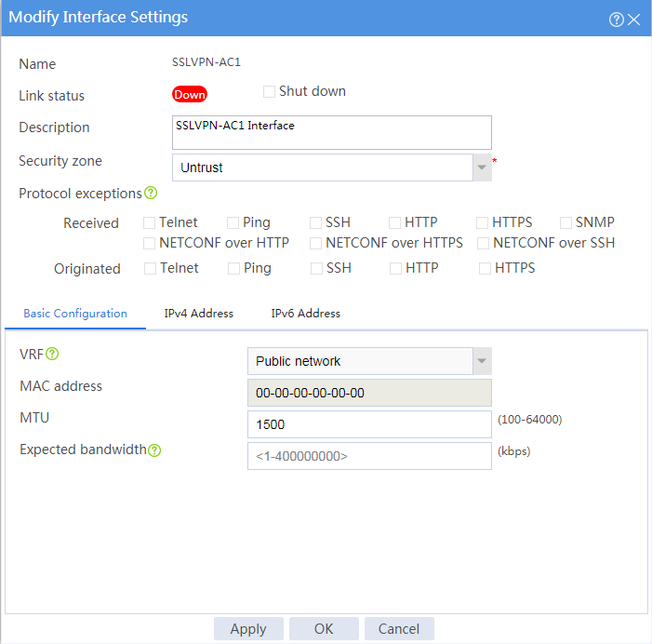Check Received Ping protocol exception
The height and width of the screenshot is (644, 652).
tap(233, 223)
